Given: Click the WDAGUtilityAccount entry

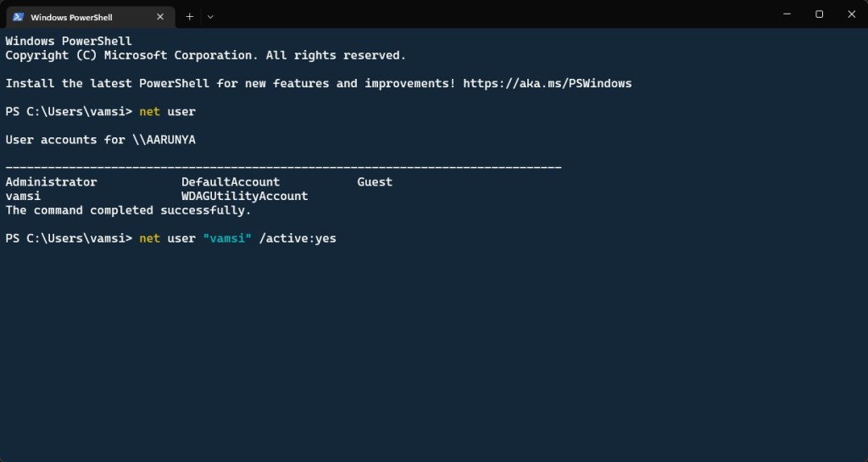Looking at the screenshot, I should point(244,196).
